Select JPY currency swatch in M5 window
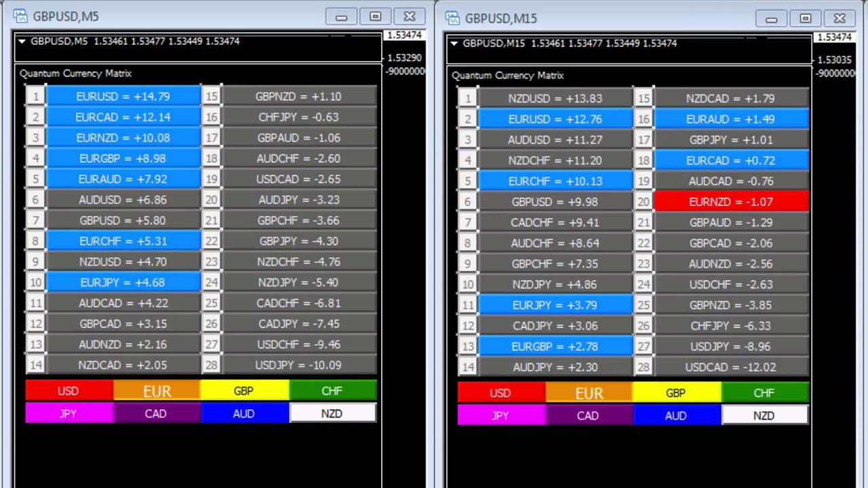This screenshot has height=488, width=868. (68, 413)
